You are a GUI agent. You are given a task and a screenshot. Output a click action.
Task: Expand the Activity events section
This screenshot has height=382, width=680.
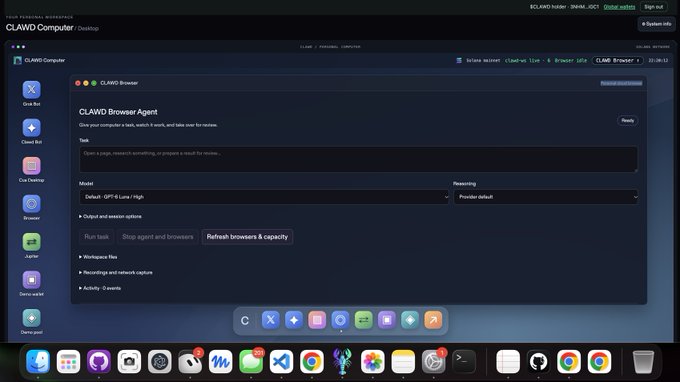pos(100,288)
